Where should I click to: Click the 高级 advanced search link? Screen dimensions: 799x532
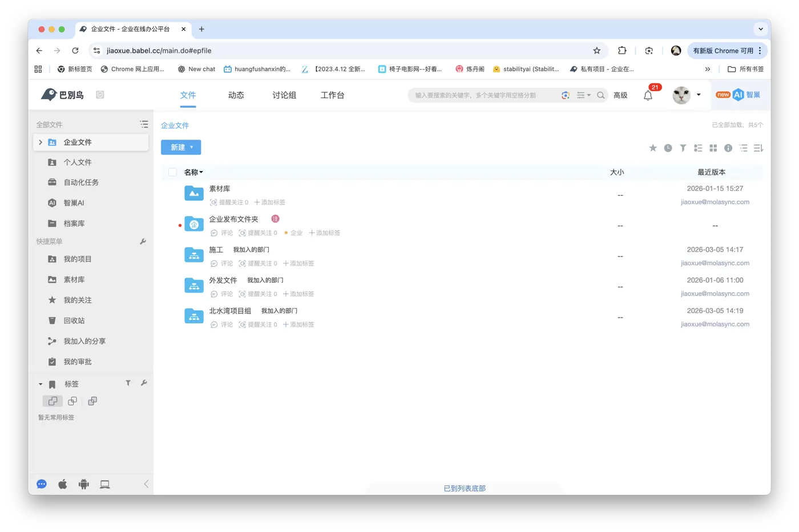tap(620, 95)
